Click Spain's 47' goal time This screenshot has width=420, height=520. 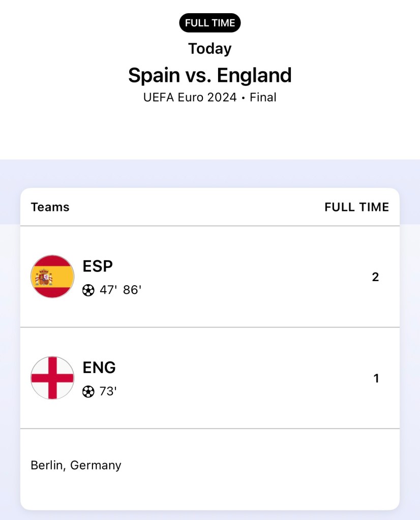click(x=108, y=290)
